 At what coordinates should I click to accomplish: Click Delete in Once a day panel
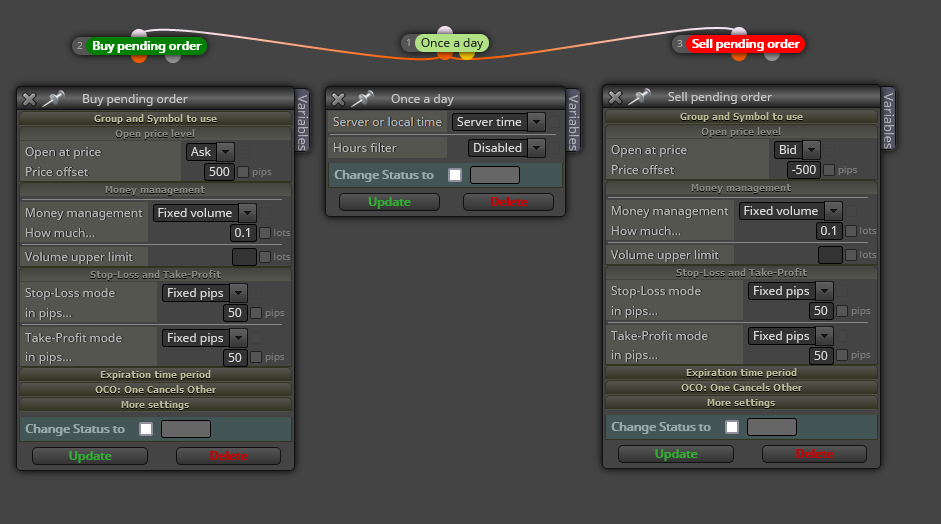point(508,202)
